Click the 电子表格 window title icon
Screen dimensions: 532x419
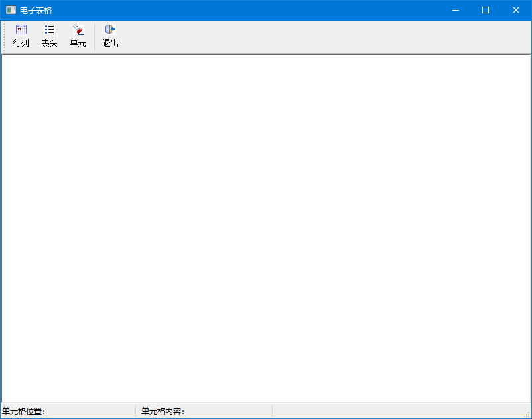11,10
